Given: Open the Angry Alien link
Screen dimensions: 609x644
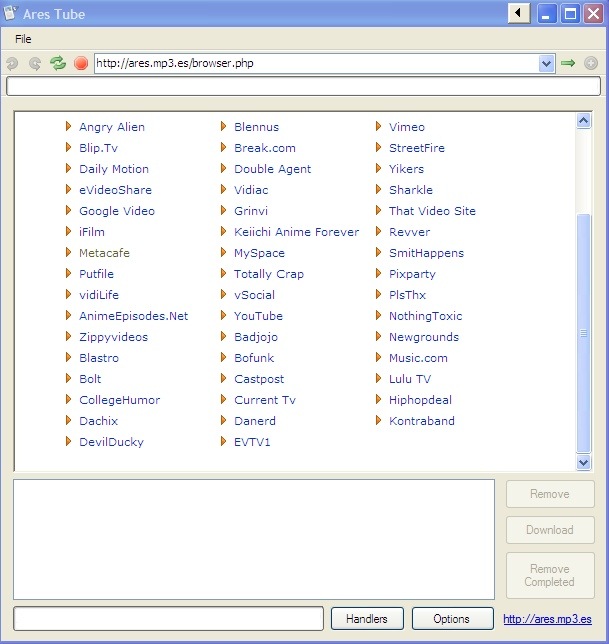Looking at the screenshot, I should pos(112,127).
